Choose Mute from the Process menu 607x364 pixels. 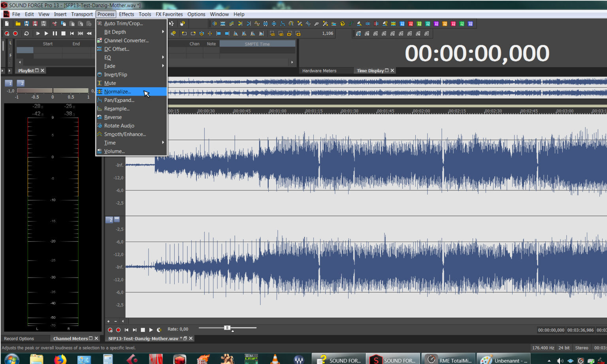coord(132,83)
